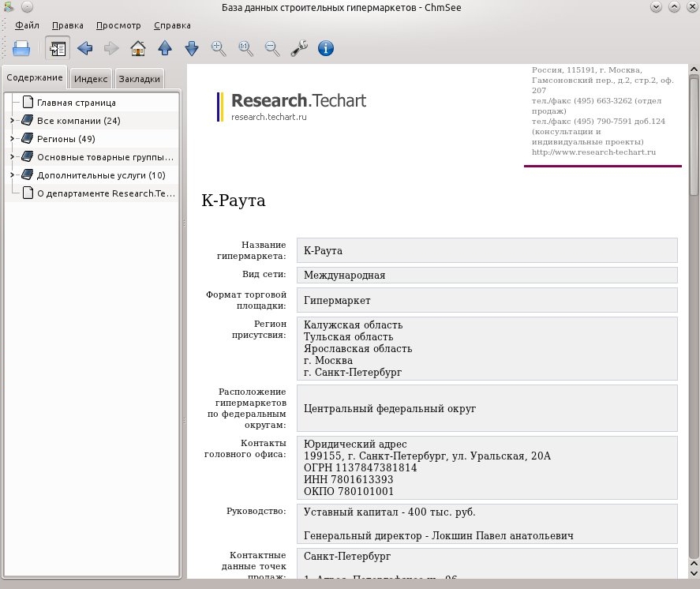The height and width of the screenshot is (589, 700).
Task: Go to previous page with up arrow
Action: click(x=165, y=48)
